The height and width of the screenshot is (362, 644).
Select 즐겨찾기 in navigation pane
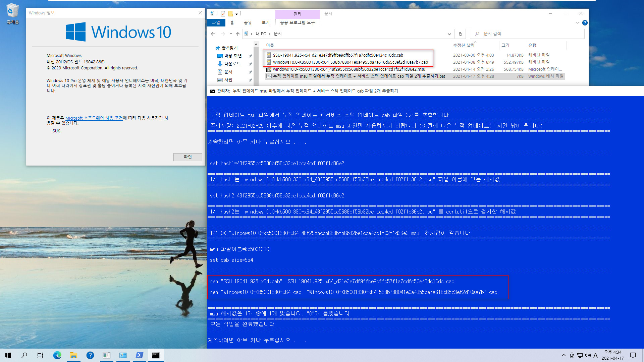(229, 48)
